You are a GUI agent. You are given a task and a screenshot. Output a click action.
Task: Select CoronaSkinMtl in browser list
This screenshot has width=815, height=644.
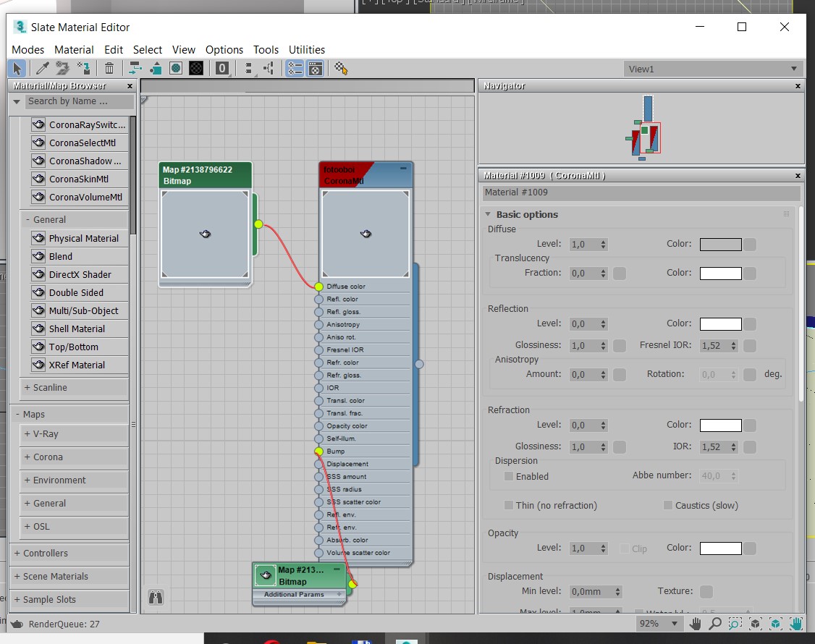[x=79, y=179]
